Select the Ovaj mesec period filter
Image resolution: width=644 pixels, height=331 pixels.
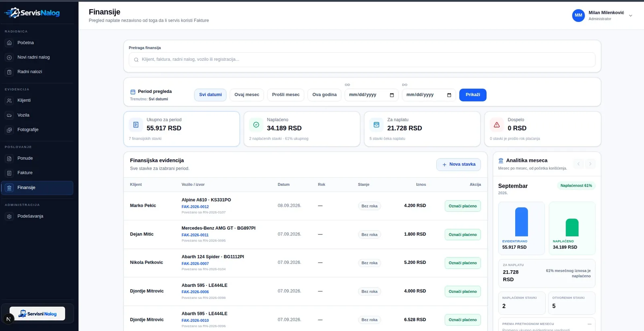click(247, 95)
